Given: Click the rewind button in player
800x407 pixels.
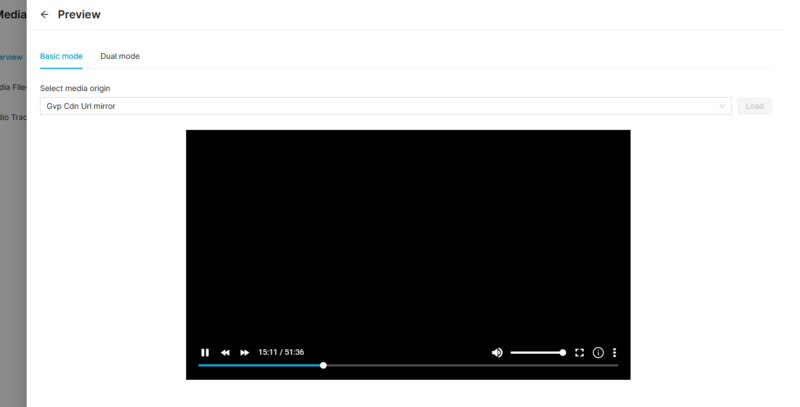Looking at the screenshot, I should pos(225,352).
